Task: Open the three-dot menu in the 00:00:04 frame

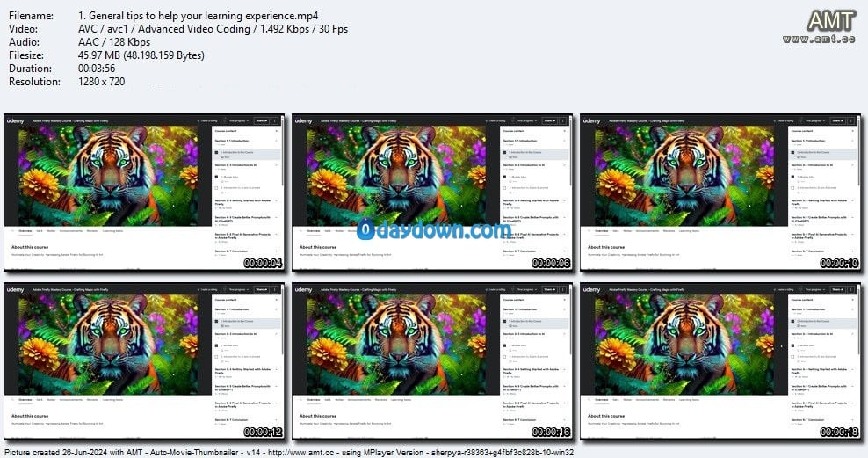Action: 275,120
